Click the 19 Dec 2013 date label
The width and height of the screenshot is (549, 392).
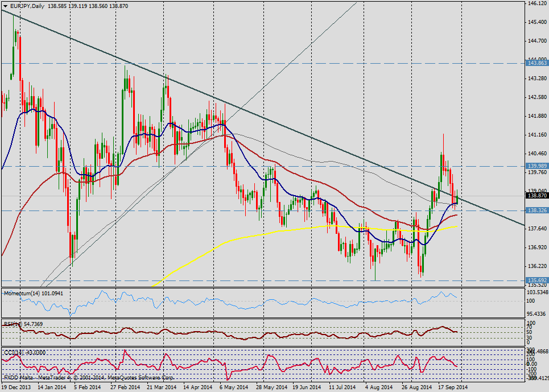(x=15, y=387)
